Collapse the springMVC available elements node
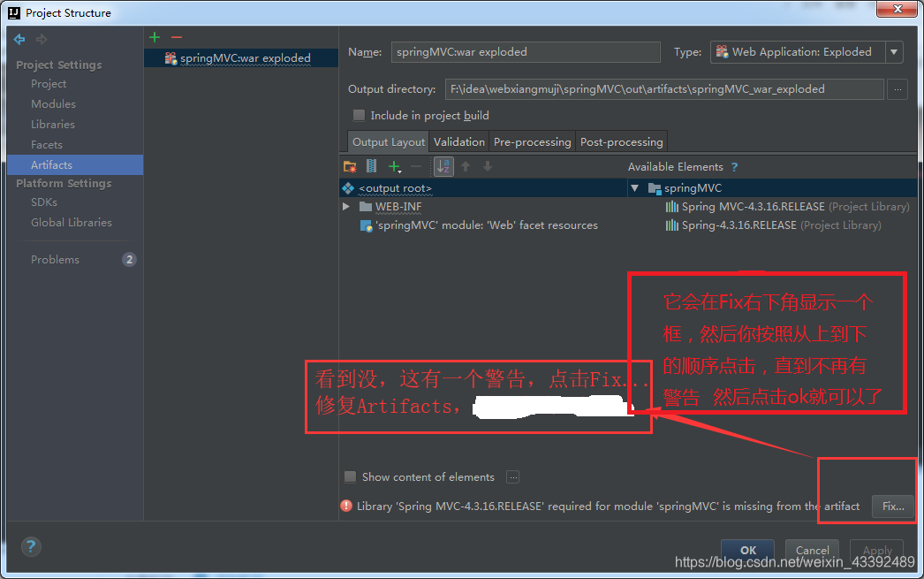 point(634,188)
